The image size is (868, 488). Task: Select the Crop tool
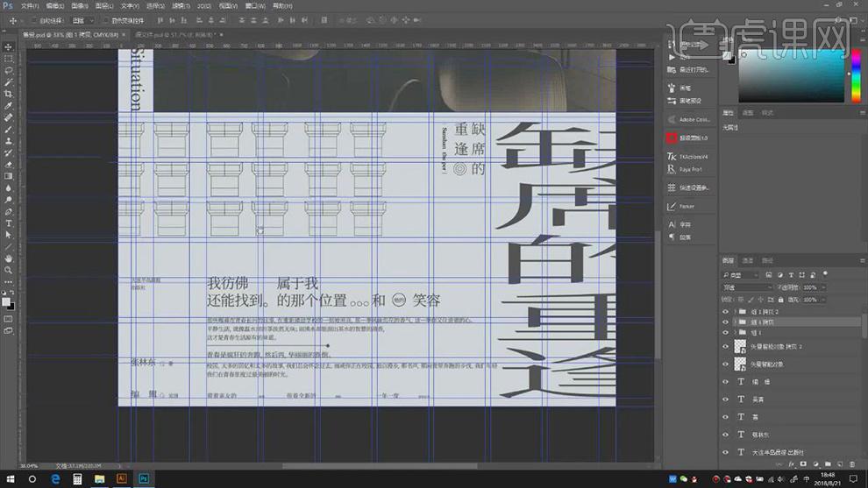(x=8, y=94)
